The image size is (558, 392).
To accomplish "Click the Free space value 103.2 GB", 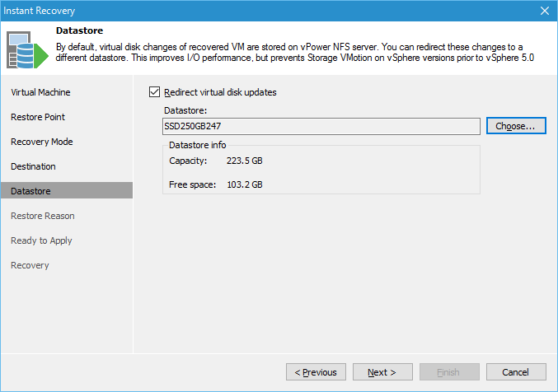I will click(245, 184).
